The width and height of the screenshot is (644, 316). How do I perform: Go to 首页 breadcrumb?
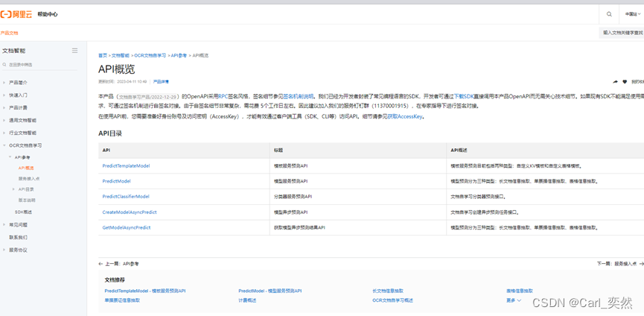pos(102,55)
